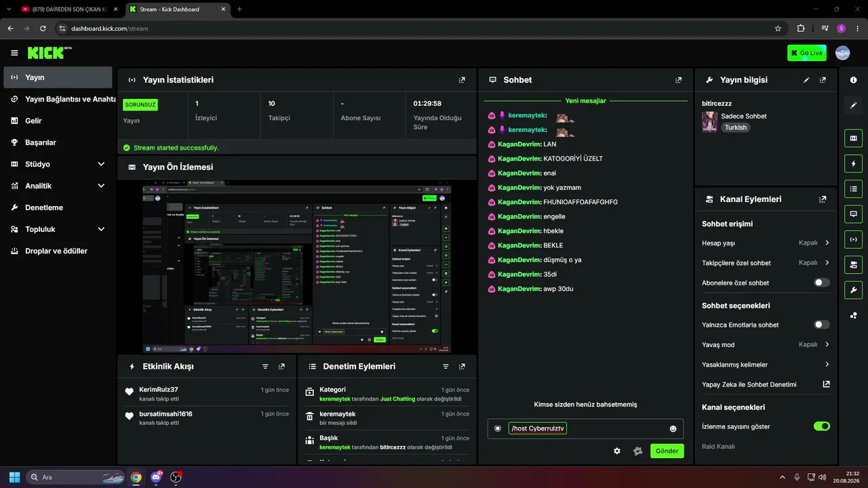The height and width of the screenshot is (488, 868).
Task: Open Yavaş mod setting options
Action: (766, 344)
